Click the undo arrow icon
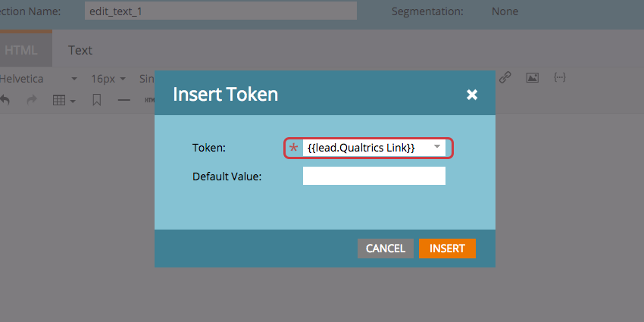The image size is (644, 322). (x=5, y=100)
